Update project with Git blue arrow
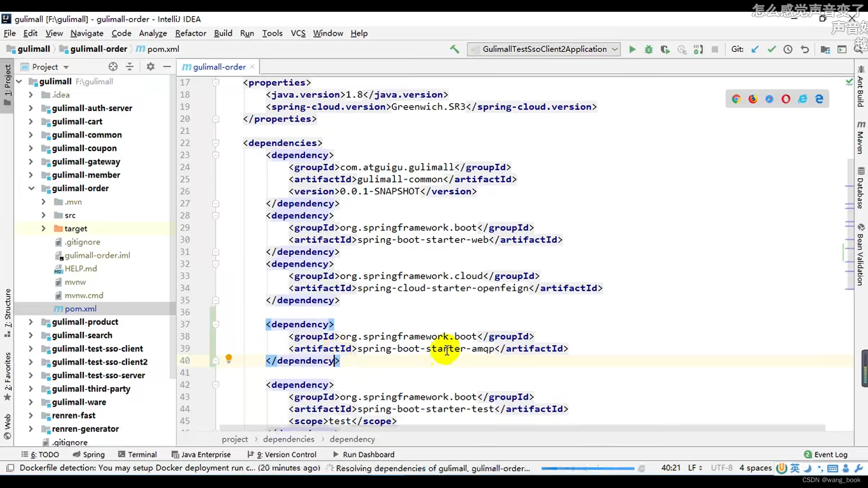The height and width of the screenshot is (488, 868). [x=755, y=49]
